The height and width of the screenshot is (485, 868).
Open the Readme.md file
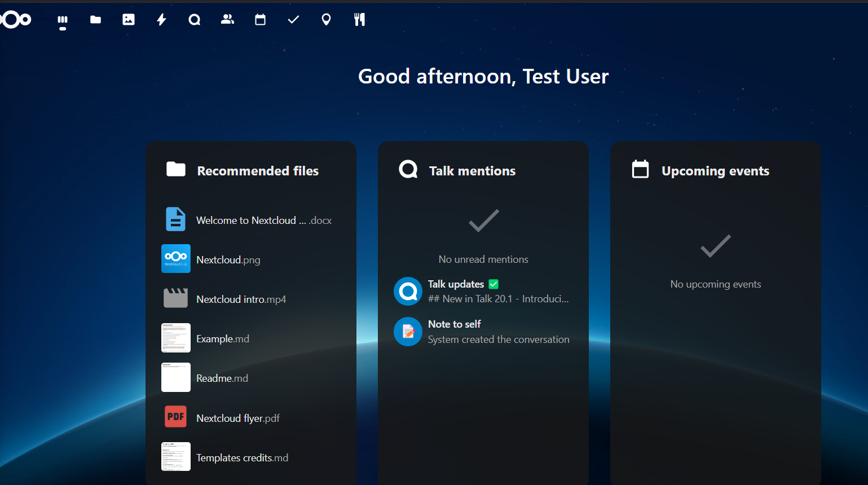click(251, 377)
